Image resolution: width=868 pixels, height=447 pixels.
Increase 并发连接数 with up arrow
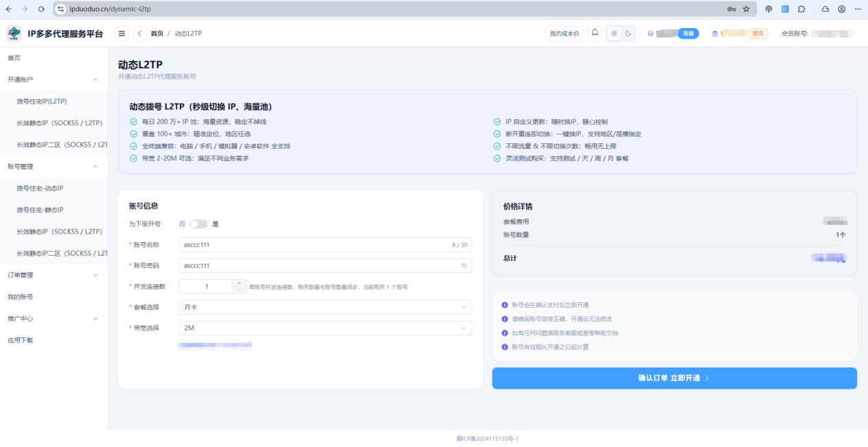(x=239, y=282)
